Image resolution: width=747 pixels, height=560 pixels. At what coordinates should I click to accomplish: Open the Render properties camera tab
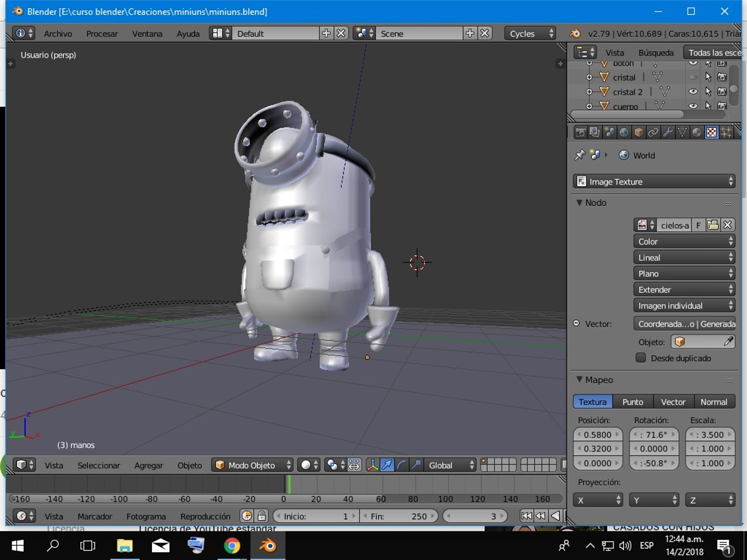[580, 133]
